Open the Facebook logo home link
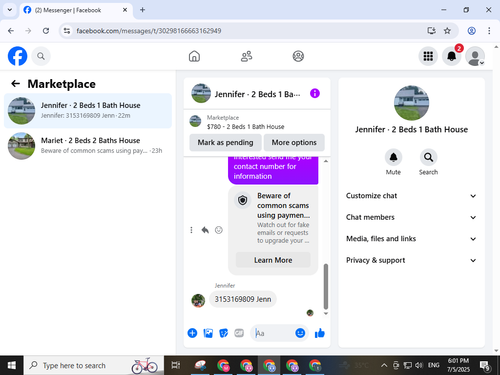This screenshot has height=375, width=500. pos(17,56)
